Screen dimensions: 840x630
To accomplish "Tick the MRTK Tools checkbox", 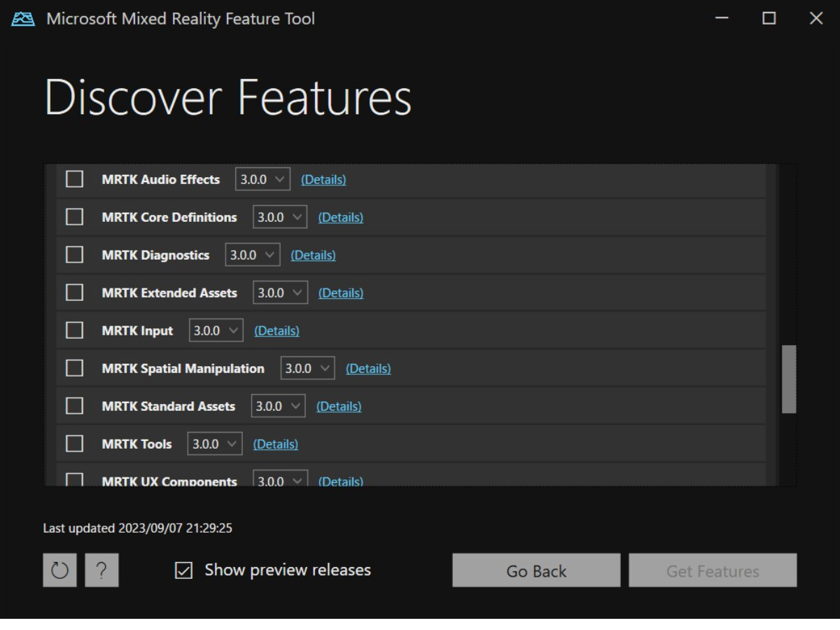I will coord(74,444).
